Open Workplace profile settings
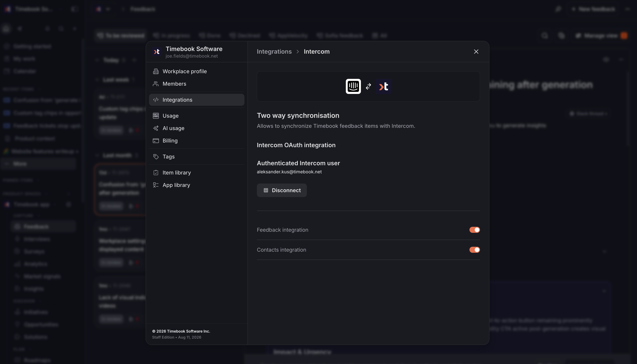This screenshot has height=364, width=637. [x=197, y=71]
